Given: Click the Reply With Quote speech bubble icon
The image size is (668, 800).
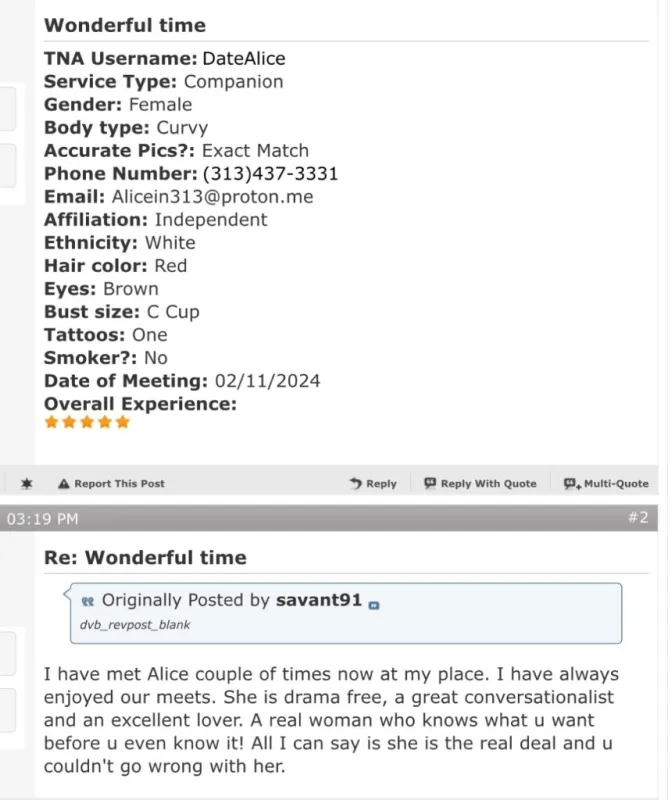Looking at the screenshot, I should (430, 484).
